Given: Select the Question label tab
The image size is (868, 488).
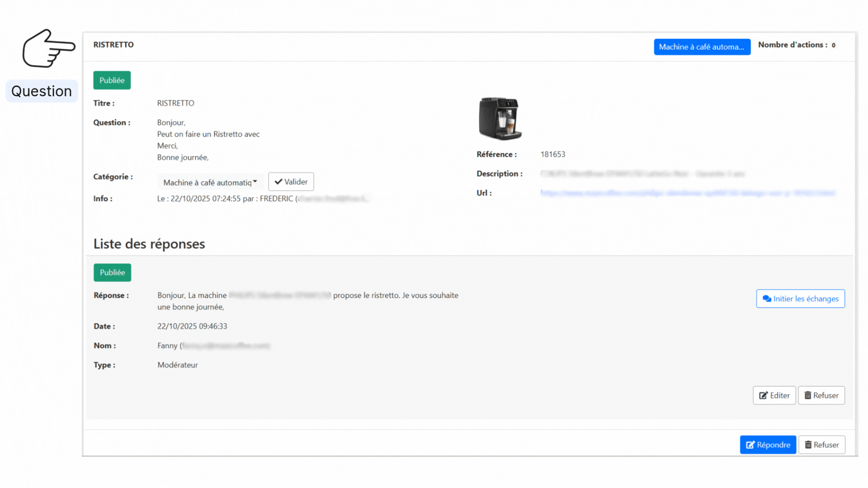Looking at the screenshot, I should pyautogui.click(x=41, y=91).
